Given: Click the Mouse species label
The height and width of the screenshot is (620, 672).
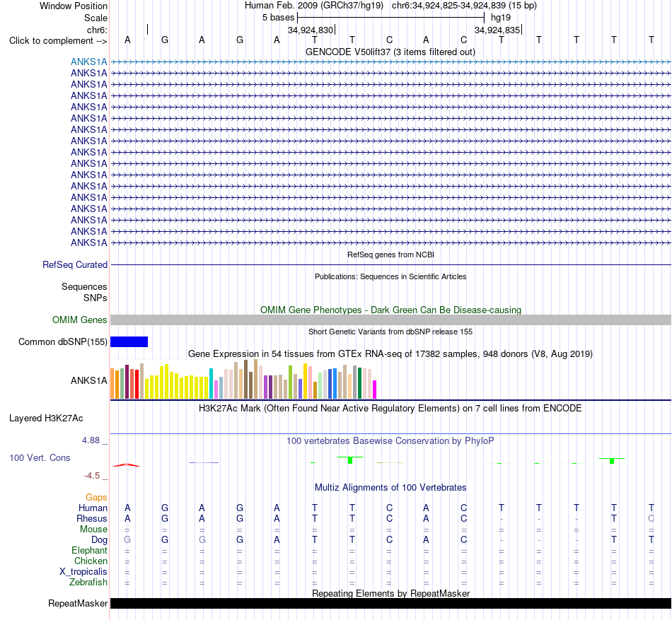Looking at the screenshot, I should click(93, 530).
